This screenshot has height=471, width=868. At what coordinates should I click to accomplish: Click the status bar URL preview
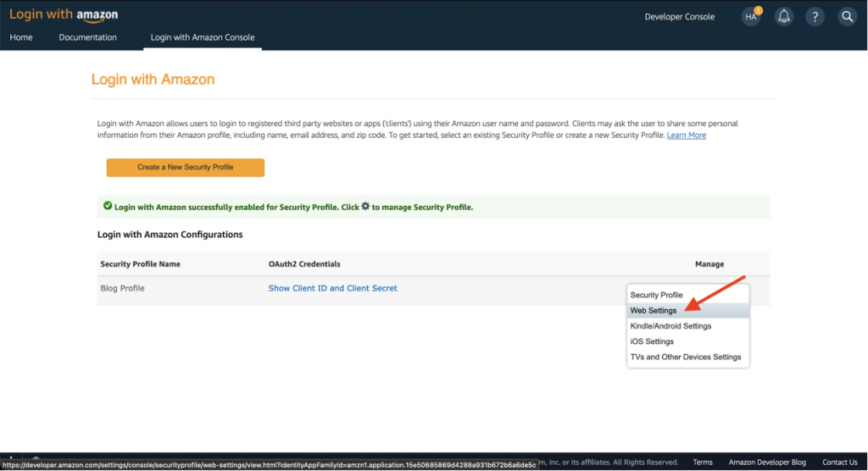coord(269,465)
